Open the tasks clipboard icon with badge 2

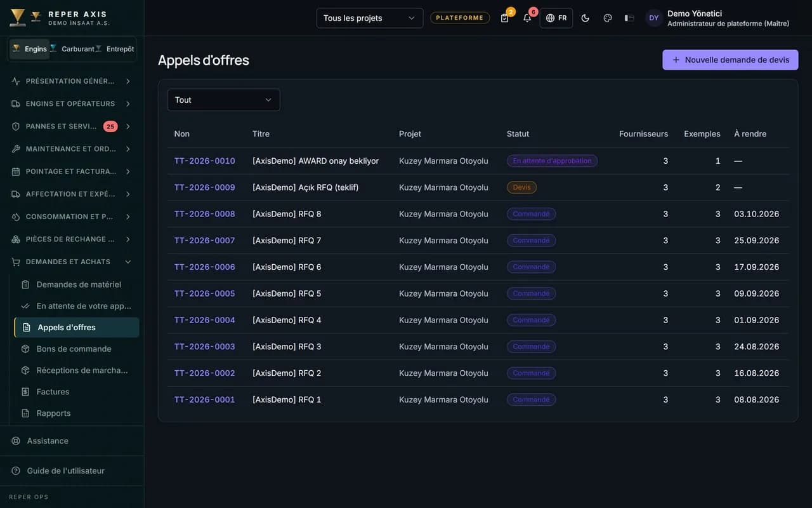click(505, 18)
